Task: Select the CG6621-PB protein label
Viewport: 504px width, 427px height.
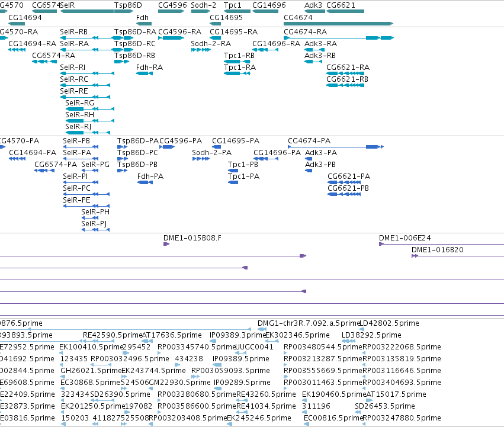Action: [348, 188]
